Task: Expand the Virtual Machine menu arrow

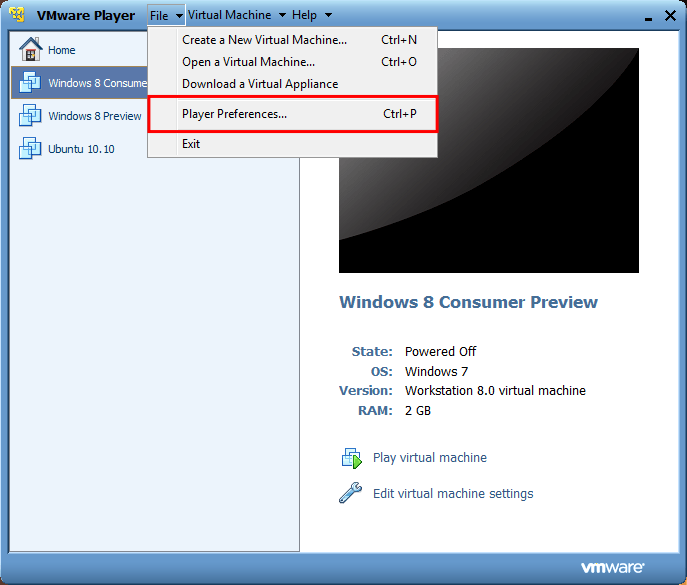Action: click(x=282, y=16)
